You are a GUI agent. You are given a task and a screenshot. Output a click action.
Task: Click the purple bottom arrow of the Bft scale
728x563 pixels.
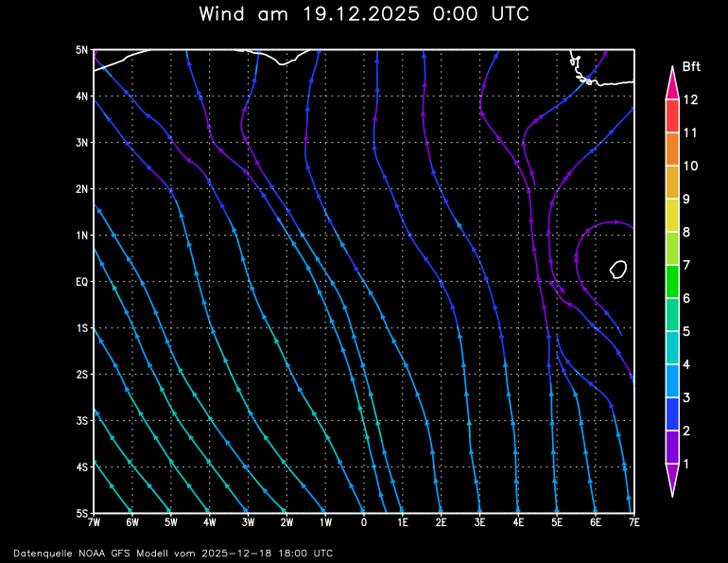(672, 480)
